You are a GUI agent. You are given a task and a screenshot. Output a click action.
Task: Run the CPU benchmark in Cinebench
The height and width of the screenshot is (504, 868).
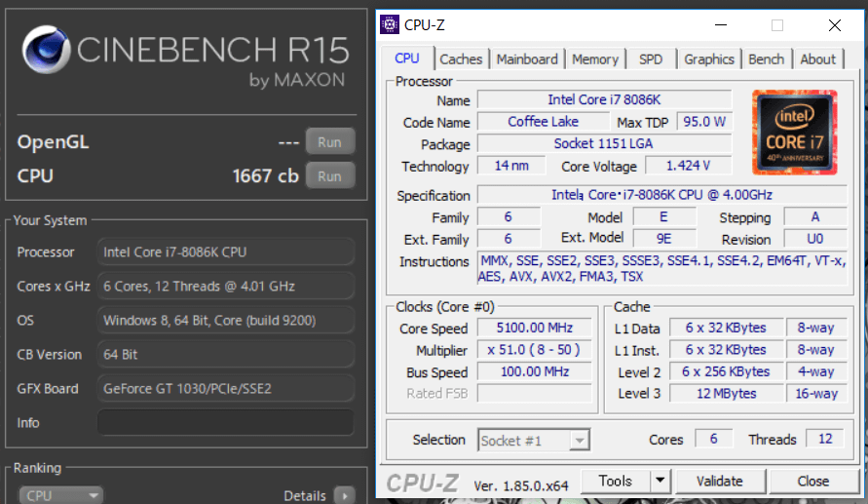[330, 176]
